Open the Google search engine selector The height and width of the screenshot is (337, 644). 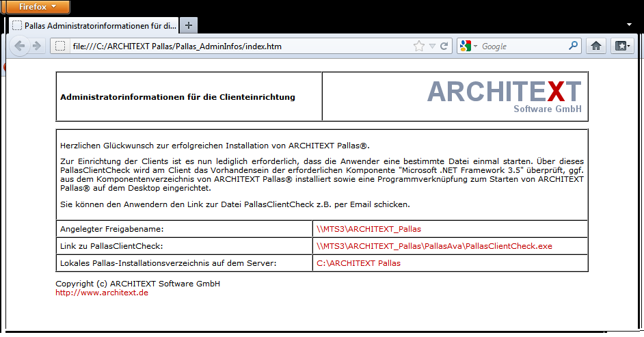(x=468, y=46)
